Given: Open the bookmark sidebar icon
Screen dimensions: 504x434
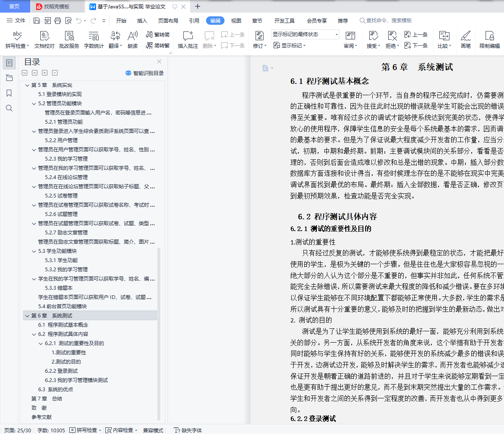Looking at the screenshot, I should pos(9,93).
